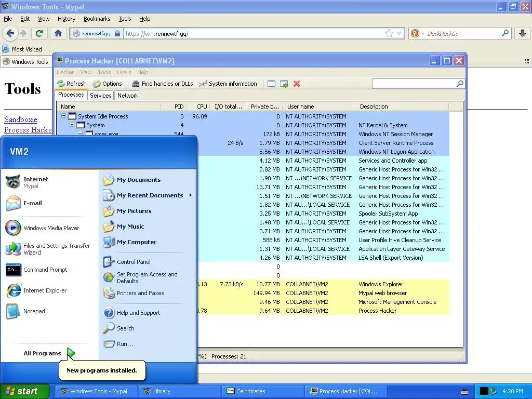The image size is (532, 399).
Task: Open the Mypal File menu
Action: point(8,19)
